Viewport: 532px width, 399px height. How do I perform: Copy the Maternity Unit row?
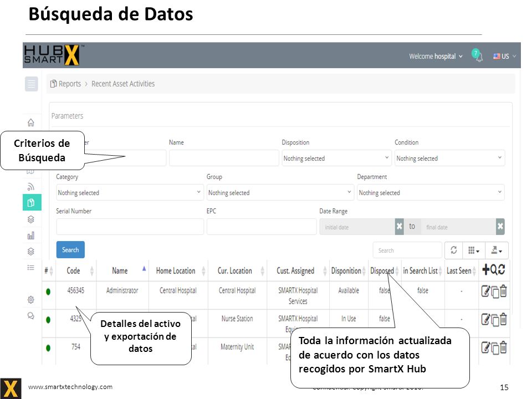click(x=495, y=348)
